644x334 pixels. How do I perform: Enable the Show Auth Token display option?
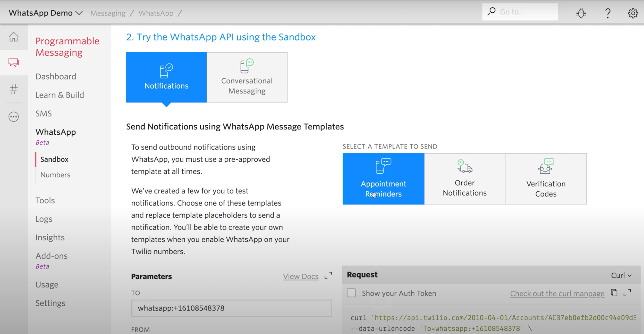point(351,293)
